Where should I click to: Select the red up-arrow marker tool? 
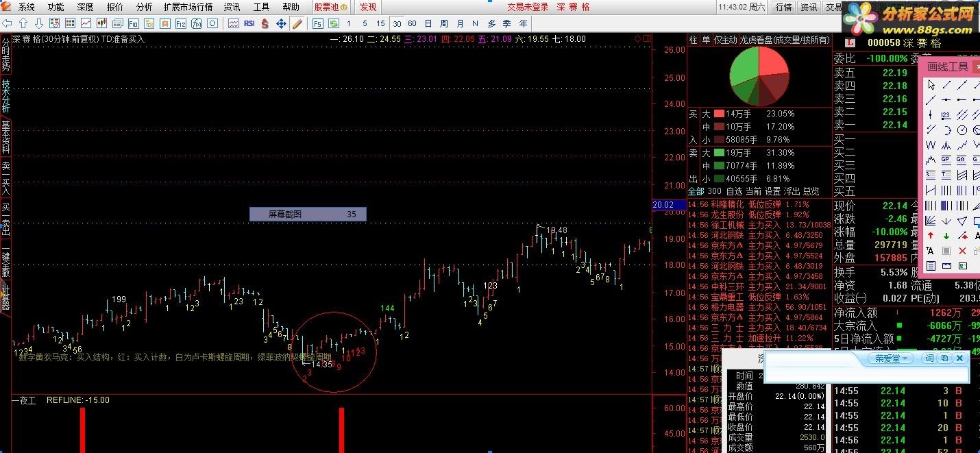click(931, 236)
